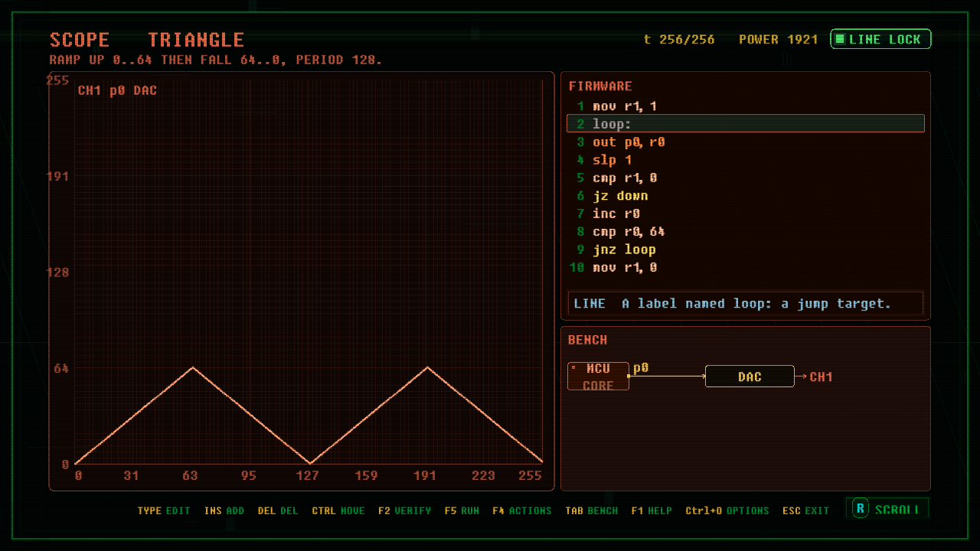Select firmware line 3 out p0, r0
The image size is (980, 551).
coord(746,142)
